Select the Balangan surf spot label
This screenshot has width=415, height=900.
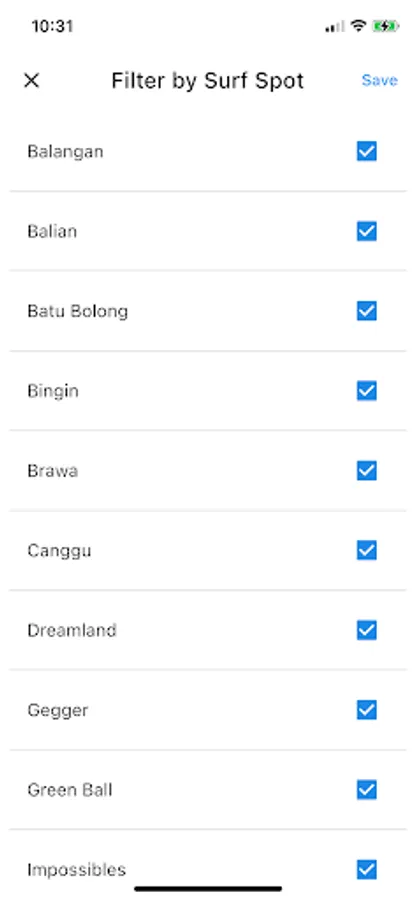pyautogui.click(x=65, y=152)
